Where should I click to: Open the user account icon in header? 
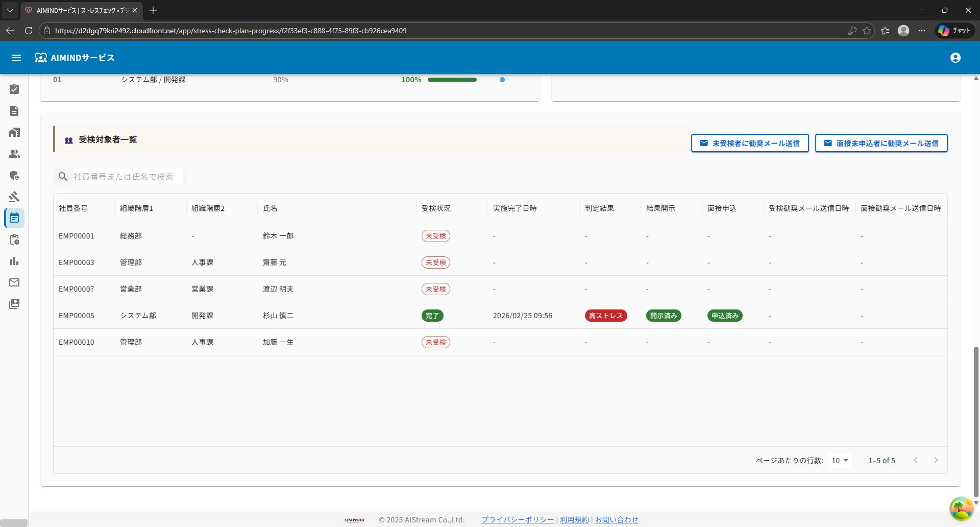[955, 58]
